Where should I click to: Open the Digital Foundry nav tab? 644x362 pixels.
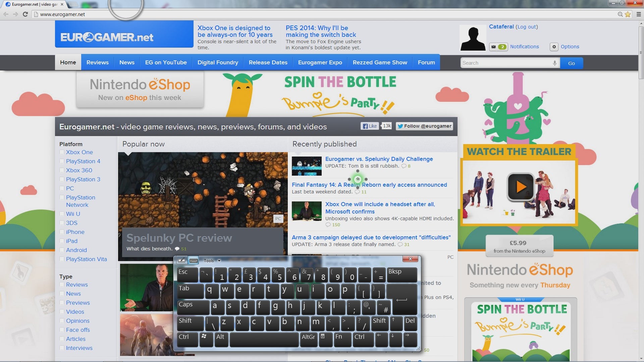pos(218,62)
